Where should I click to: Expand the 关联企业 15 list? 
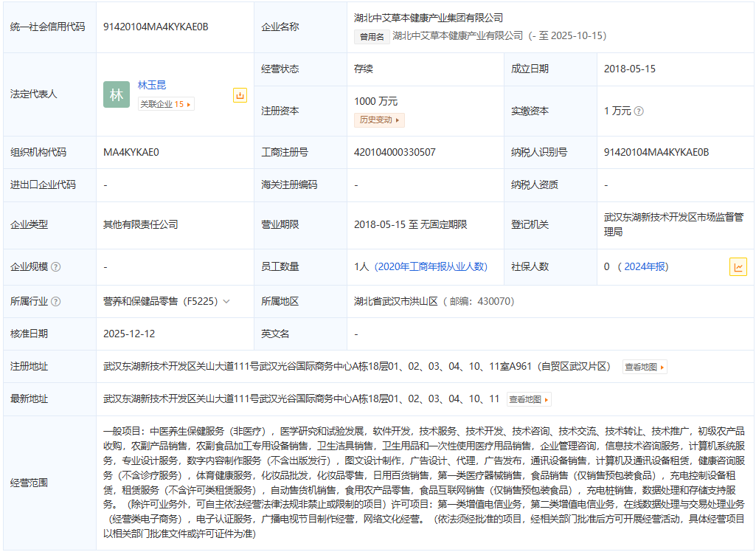point(166,105)
